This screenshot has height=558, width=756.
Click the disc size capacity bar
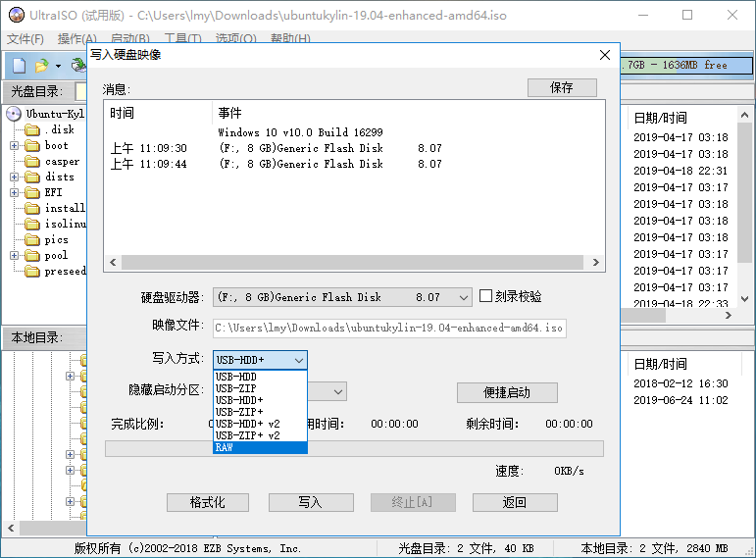pos(686,65)
